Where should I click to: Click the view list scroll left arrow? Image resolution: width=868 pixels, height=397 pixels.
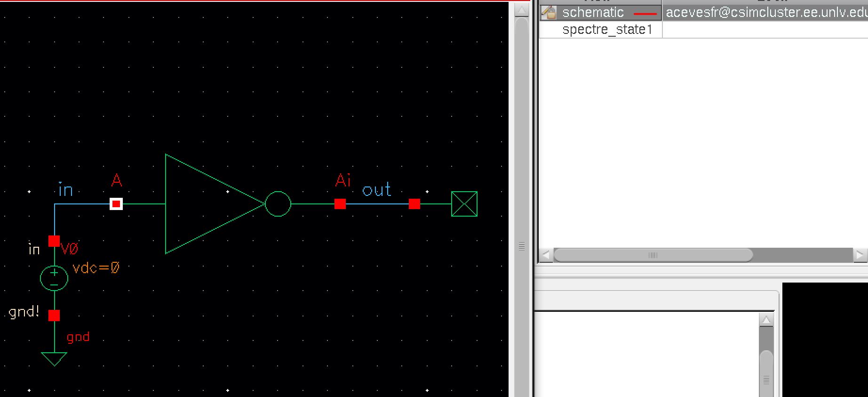pos(546,255)
